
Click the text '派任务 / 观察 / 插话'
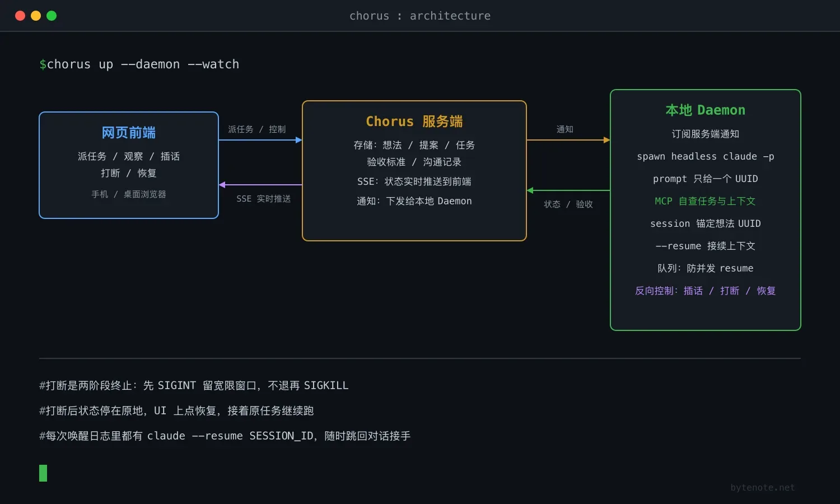129,156
